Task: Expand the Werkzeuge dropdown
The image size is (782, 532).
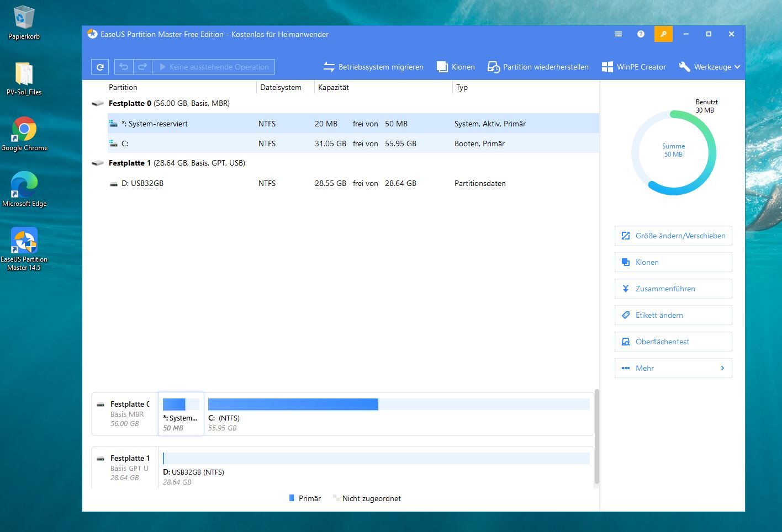Action: pyautogui.click(x=710, y=67)
